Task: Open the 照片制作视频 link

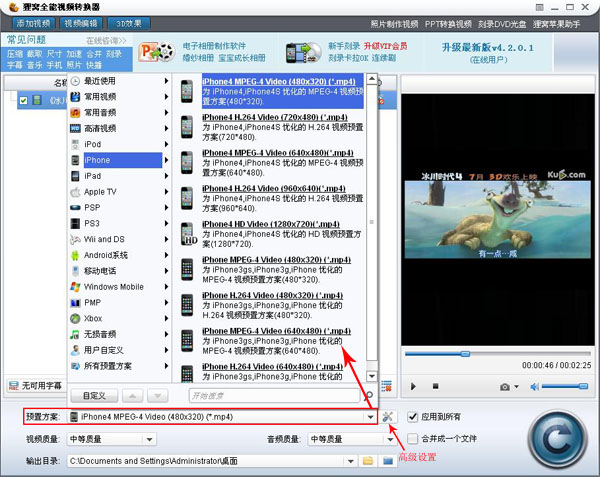Action: point(394,24)
